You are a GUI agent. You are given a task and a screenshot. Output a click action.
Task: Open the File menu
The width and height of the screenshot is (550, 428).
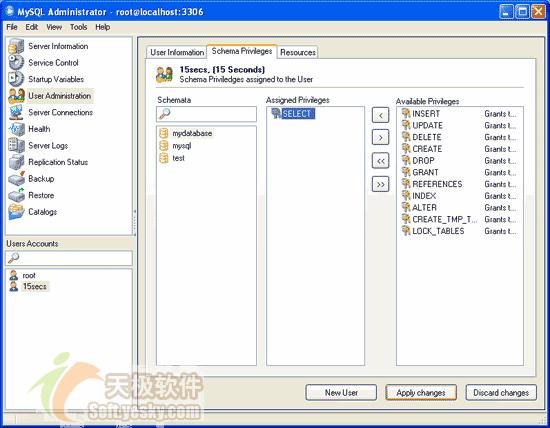click(12, 27)
